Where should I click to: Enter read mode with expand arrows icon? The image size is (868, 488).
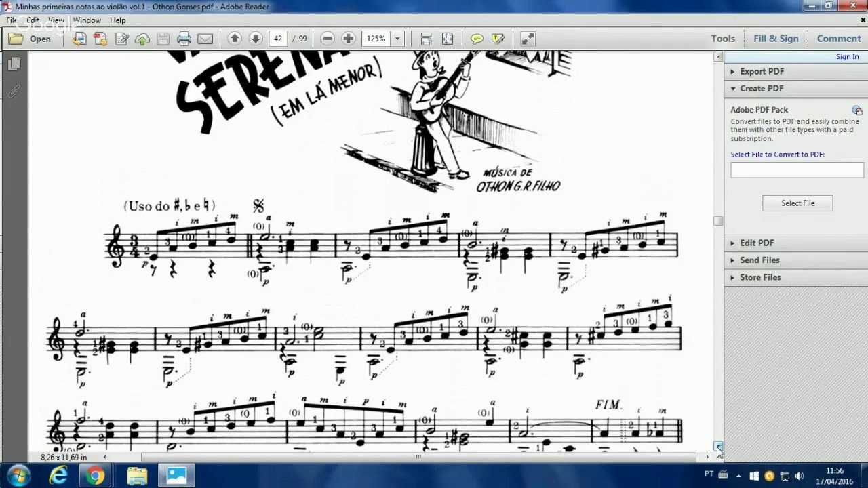tap(528, 39)
